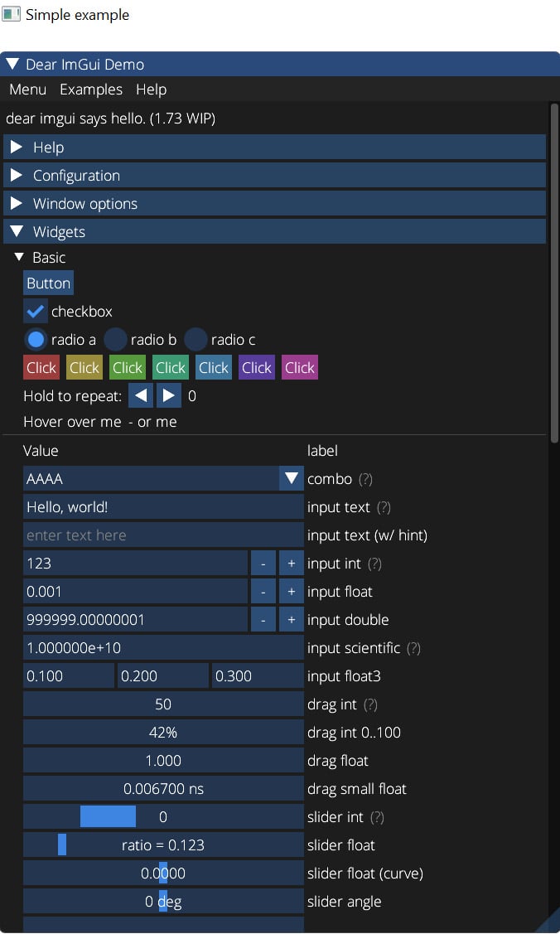
Task: Click the vertical scrollbar thumb
Action: click(x=555, y=273)
